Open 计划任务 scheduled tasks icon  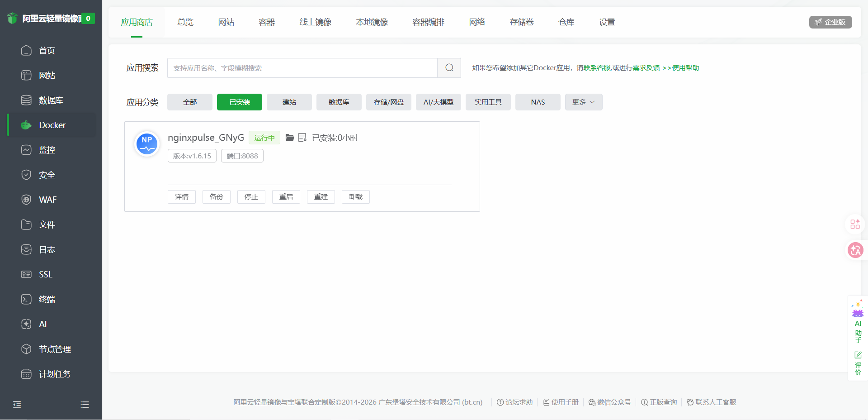26,374
